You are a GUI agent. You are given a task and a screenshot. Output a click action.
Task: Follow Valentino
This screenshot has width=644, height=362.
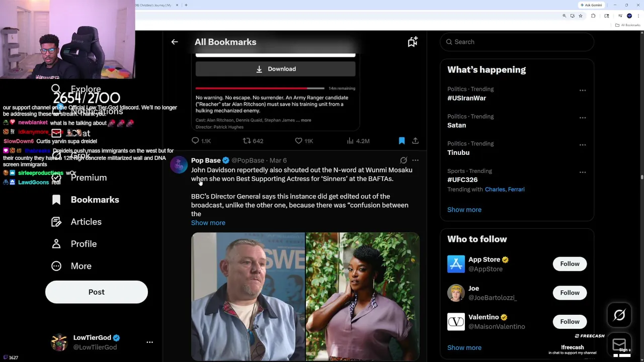pyautogui.click(x=570, y=321)
